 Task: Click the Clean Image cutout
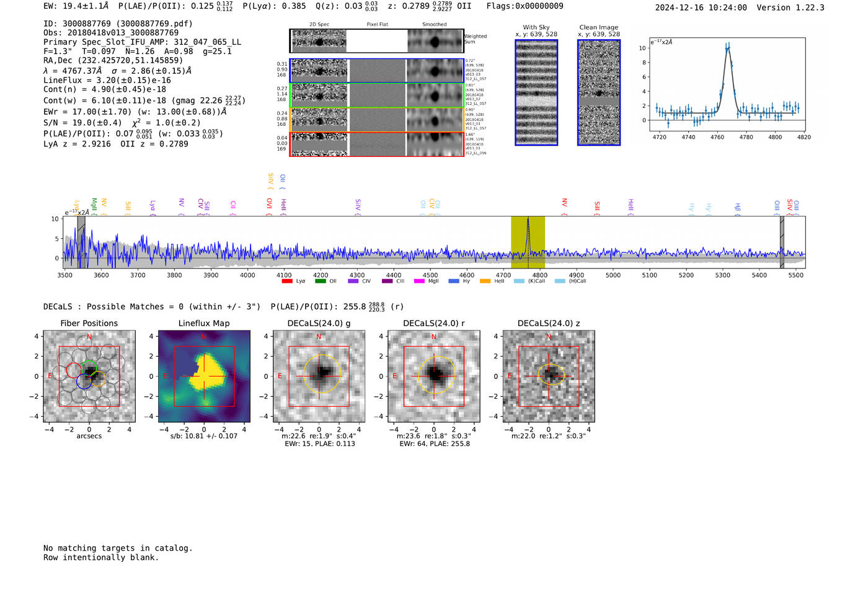599,92
